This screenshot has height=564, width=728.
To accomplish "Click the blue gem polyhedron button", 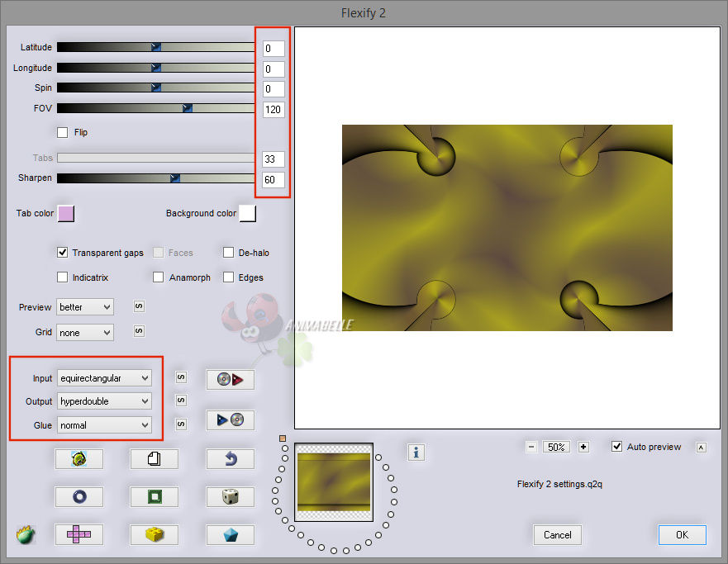I will click(x=231, y=535).
